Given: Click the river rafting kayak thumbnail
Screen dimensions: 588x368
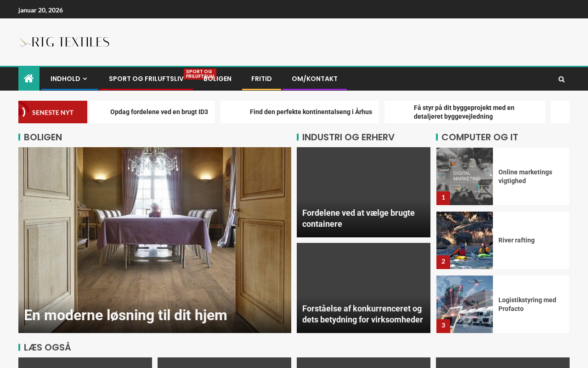Looking at the screenshot, I should (x=464, y=240).
